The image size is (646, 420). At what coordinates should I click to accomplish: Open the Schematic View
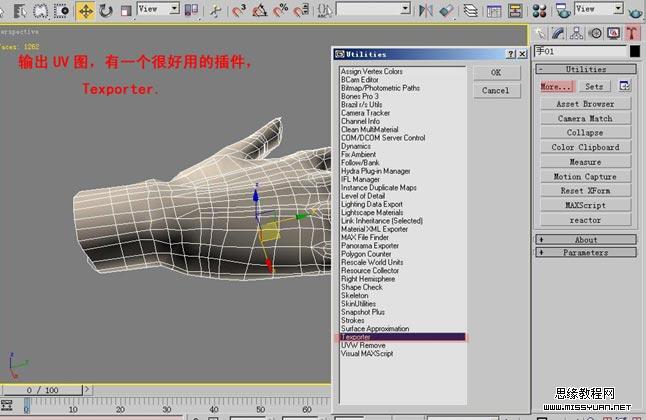click(515, 10)
